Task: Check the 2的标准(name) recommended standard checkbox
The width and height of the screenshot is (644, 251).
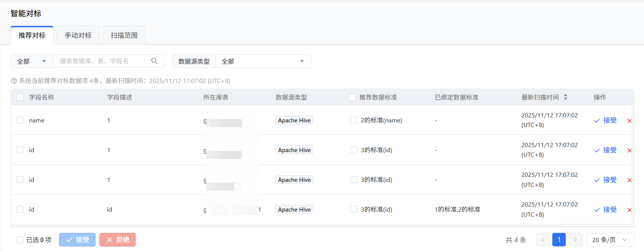Action: coord(354,120)
